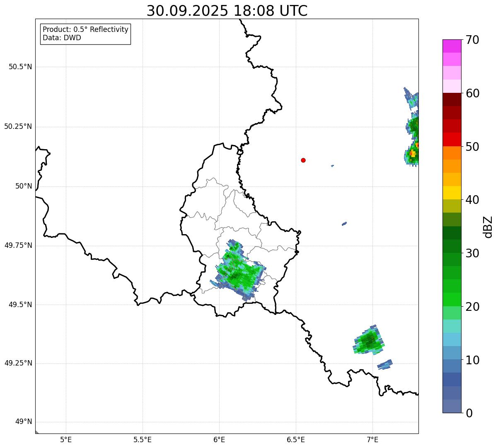
Task: Click the colorbar tick label 10
Action: click(x=472, y=360)
